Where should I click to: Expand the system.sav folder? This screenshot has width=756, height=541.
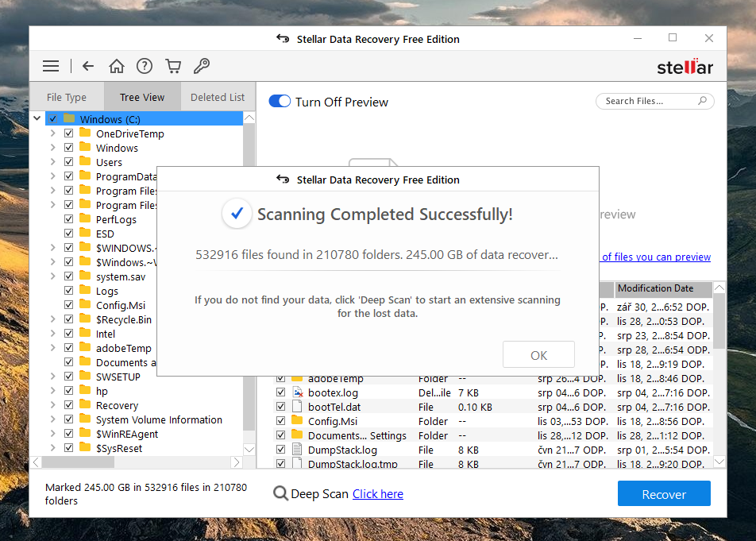pos(52,276)
